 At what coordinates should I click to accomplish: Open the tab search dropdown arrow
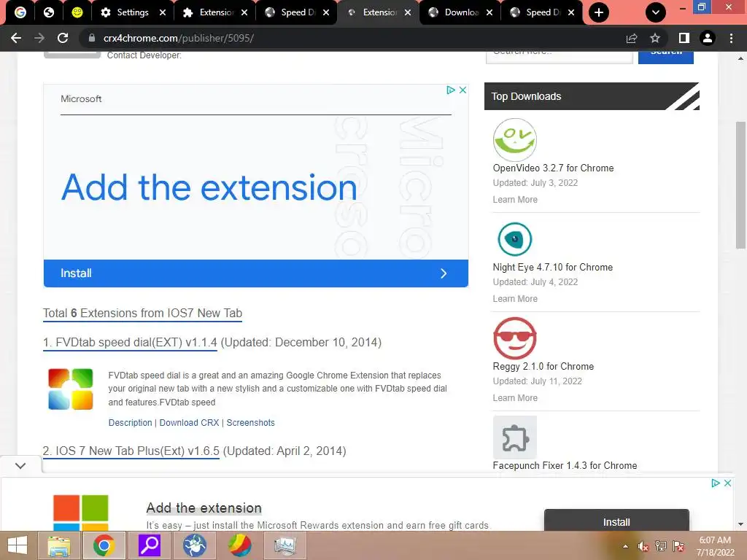[656, 12]
